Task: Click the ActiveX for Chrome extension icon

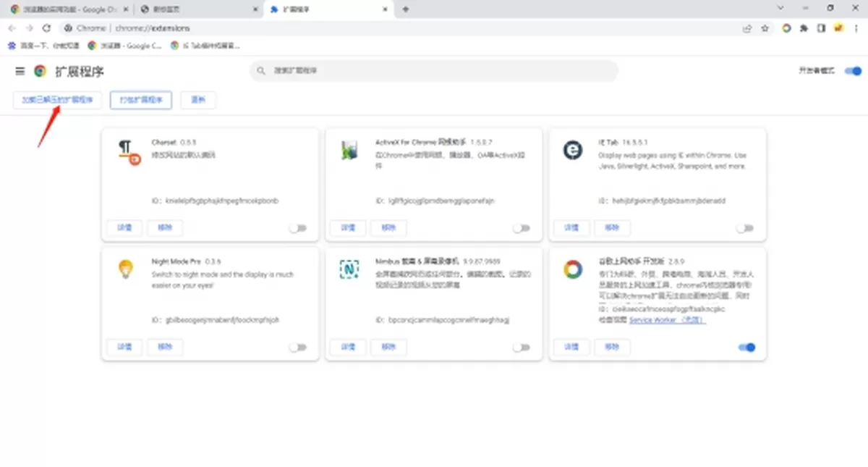Action: [349, 151]
